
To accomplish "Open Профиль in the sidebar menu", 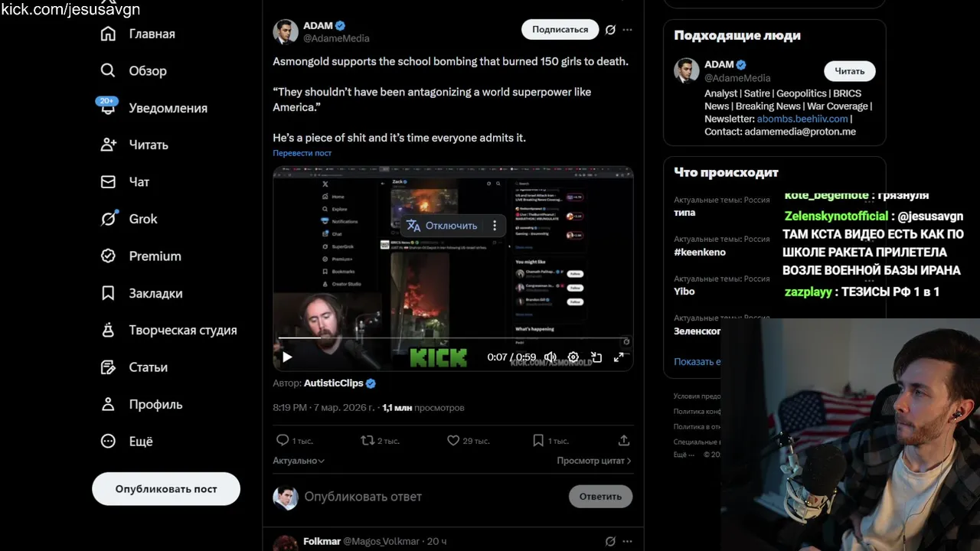I will (142, 404).
